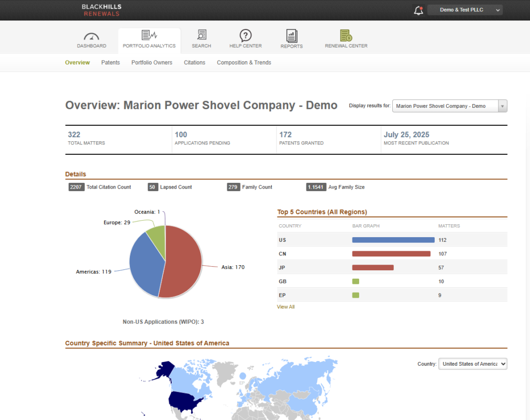Open the Reports document icon
The width and height of the screenshot is (530, 420).
pos(292,36)
